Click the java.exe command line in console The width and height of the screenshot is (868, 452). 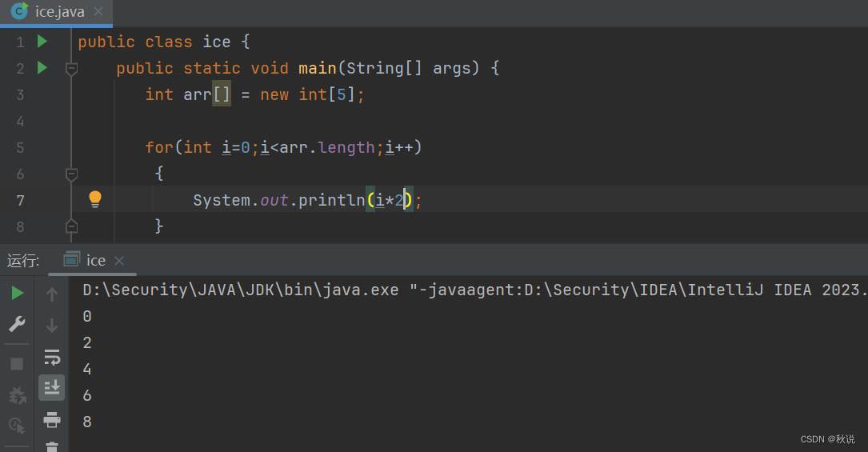click(x=475, y=290)
